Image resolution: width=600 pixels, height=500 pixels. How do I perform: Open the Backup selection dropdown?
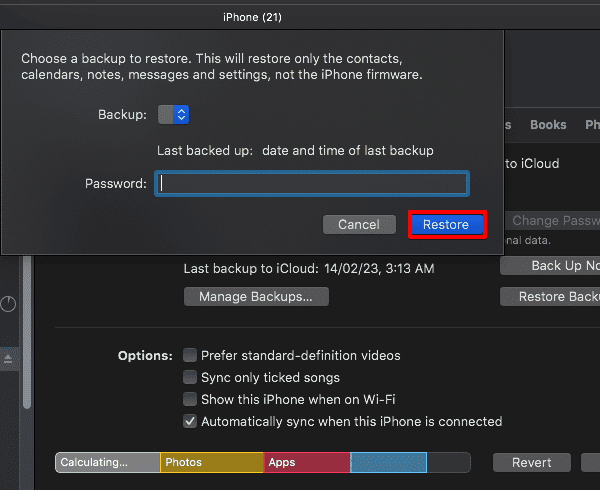coord(174,115)
